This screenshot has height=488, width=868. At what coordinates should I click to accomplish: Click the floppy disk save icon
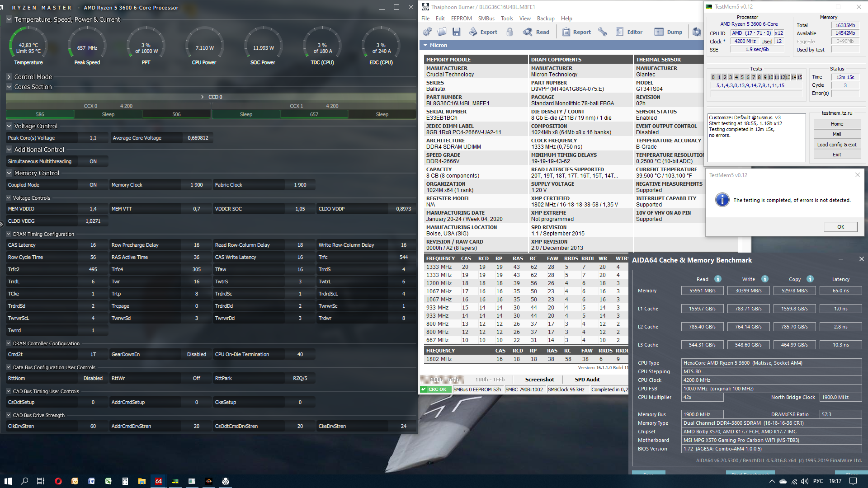pos(456,32)
